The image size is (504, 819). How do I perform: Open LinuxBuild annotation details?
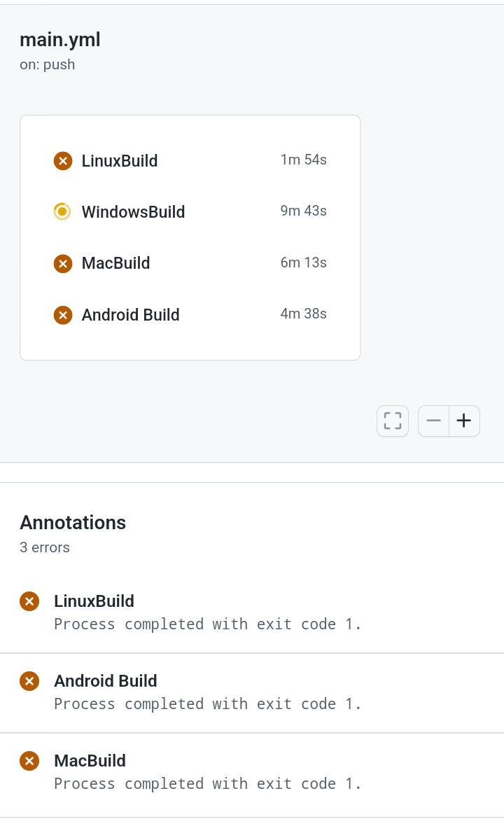pyautogui.click(x=94, y=601)
